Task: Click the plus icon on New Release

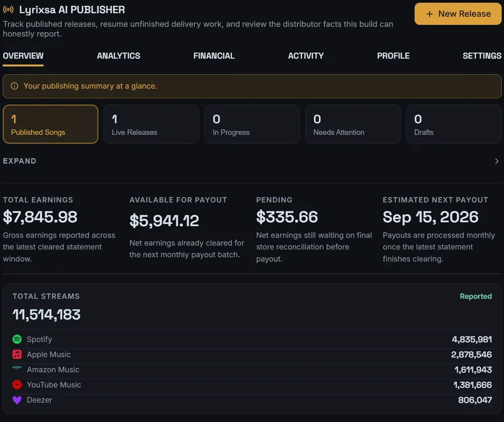Action: pos(430,14)
